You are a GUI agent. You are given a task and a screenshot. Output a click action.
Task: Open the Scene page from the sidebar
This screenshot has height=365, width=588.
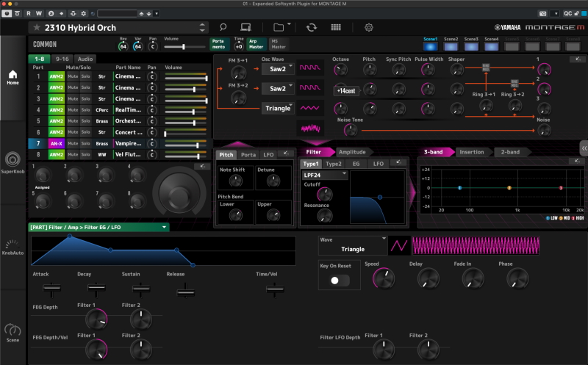(x=12, y=333)
